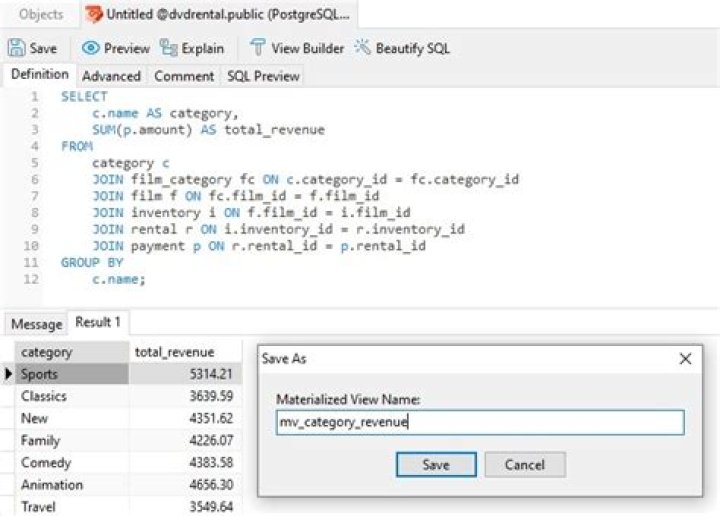720x516 pixels.
Task: Open the Advanced tab
Action: pyautogui.click(x=111, y=76)
